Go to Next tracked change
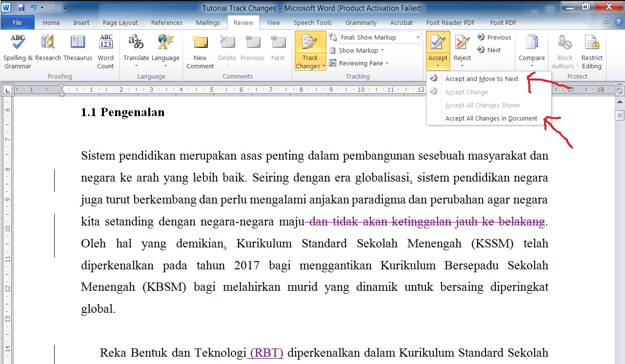This screenshot has width=625, height=364. tap(489, 50)
